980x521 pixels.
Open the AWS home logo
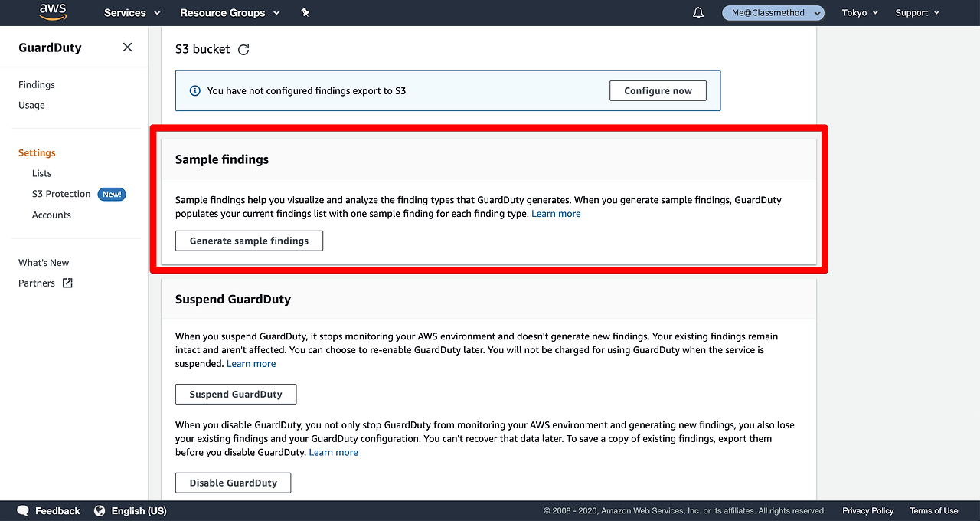coord(53,12)
